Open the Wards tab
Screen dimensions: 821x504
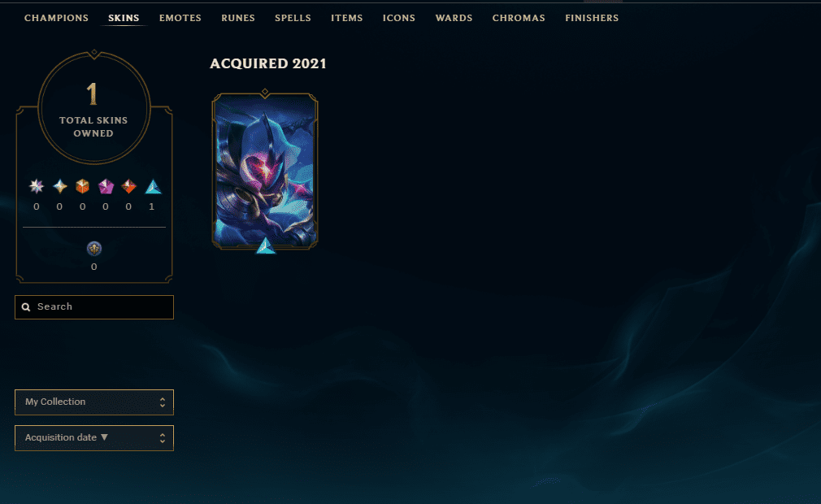454,18
